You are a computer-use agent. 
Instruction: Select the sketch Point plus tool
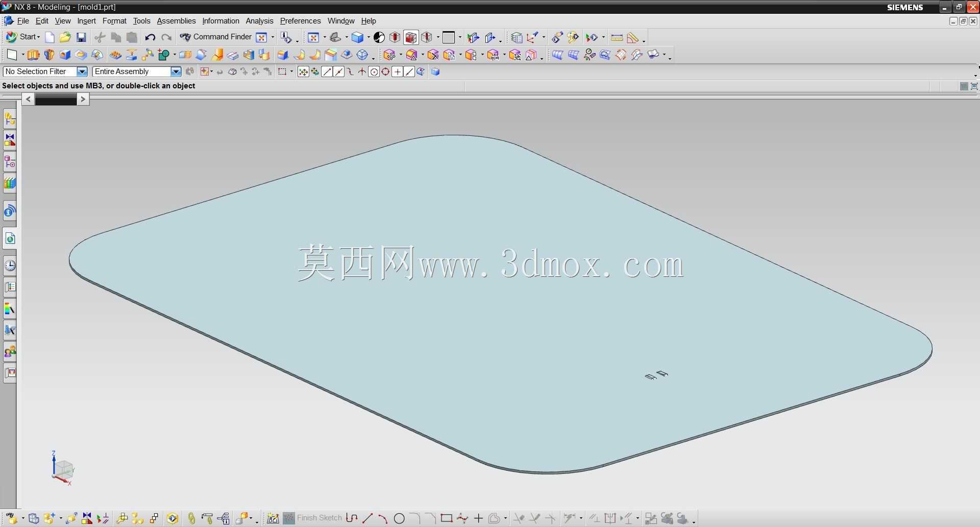[x=478, y=518]
